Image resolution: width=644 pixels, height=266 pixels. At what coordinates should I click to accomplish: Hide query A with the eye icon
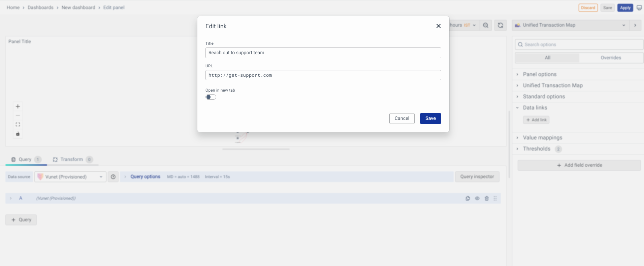[477, 198]
